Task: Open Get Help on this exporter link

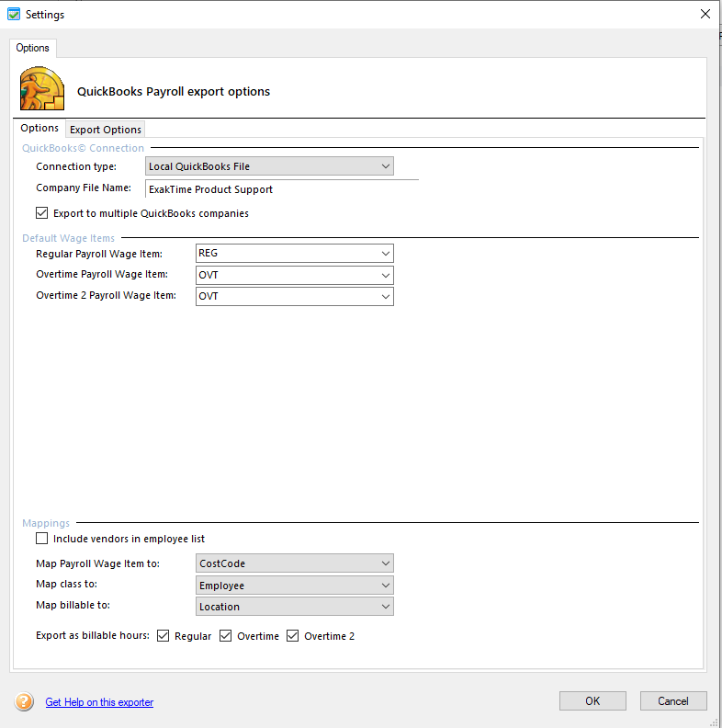Action: (99, 702)
